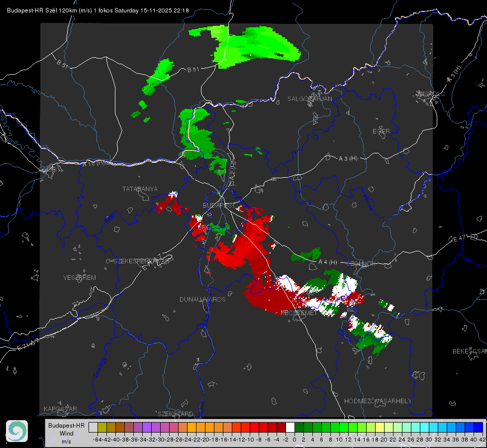Click the MISKOLC city label
The image size is (487, 448).
pyautogui.click(x=431, y=94)
